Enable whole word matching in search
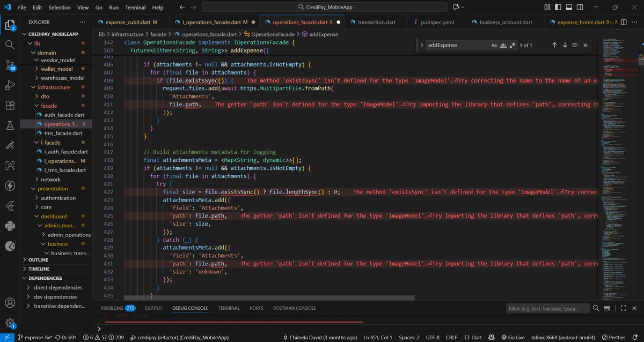 coord(503,45)
